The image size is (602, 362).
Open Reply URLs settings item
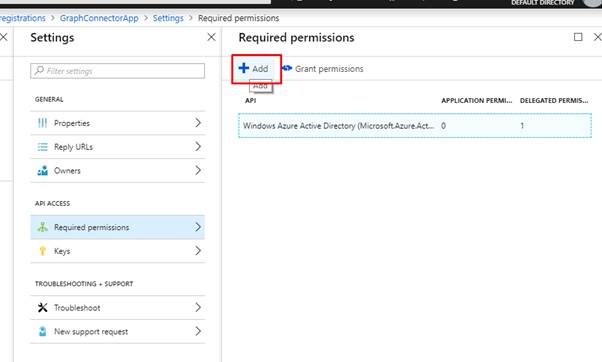(x=117, y=147)
